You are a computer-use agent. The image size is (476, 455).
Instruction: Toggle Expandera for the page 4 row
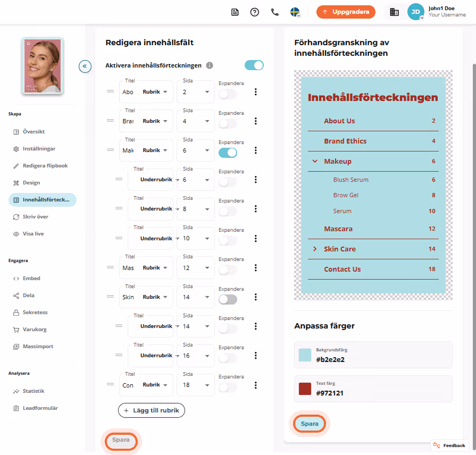[228, 124]
